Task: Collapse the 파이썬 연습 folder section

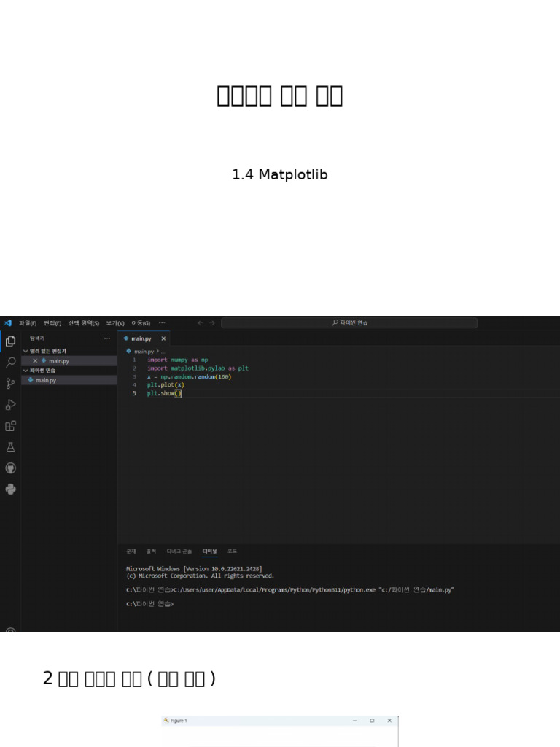Action: 26,371
